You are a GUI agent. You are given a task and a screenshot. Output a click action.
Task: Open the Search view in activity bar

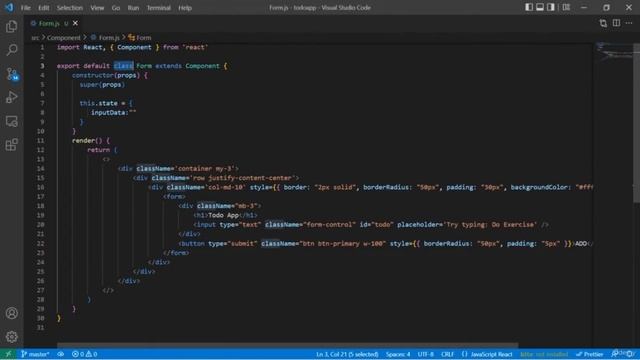click(x=11, y=50)
